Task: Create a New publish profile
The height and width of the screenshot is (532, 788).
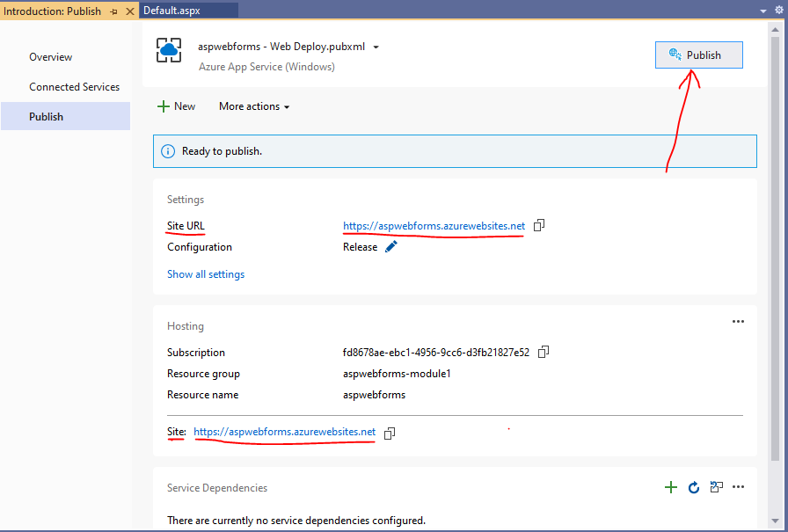Action: click(x=176, y=106)
